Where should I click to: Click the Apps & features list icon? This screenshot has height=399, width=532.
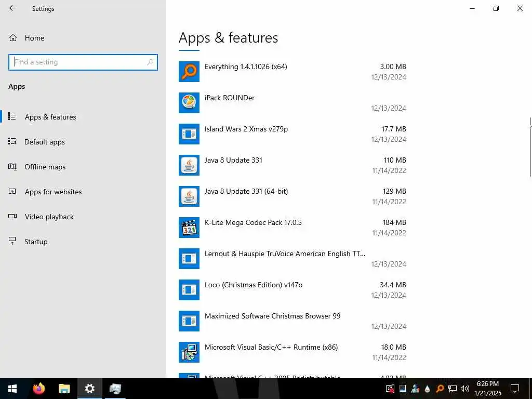click(x=12, y=116)
